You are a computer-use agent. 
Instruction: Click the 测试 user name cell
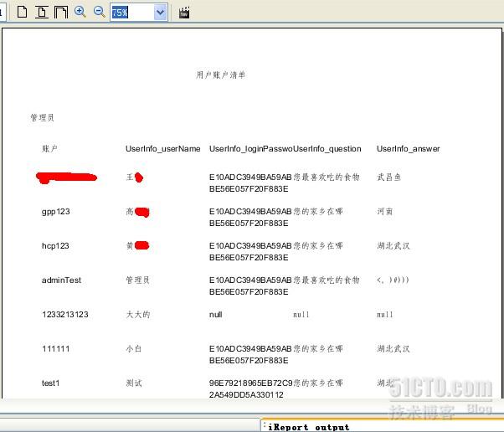(x=134, y=383)
